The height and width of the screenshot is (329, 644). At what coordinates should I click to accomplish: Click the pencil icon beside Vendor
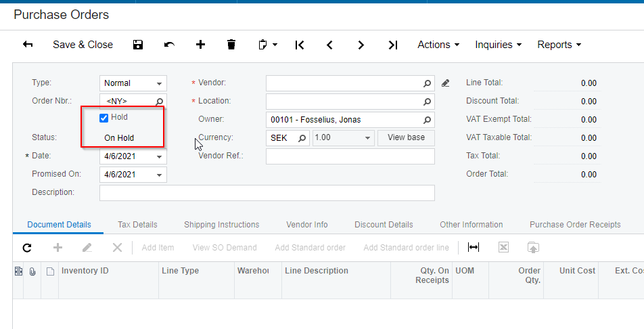click(445, 83)
